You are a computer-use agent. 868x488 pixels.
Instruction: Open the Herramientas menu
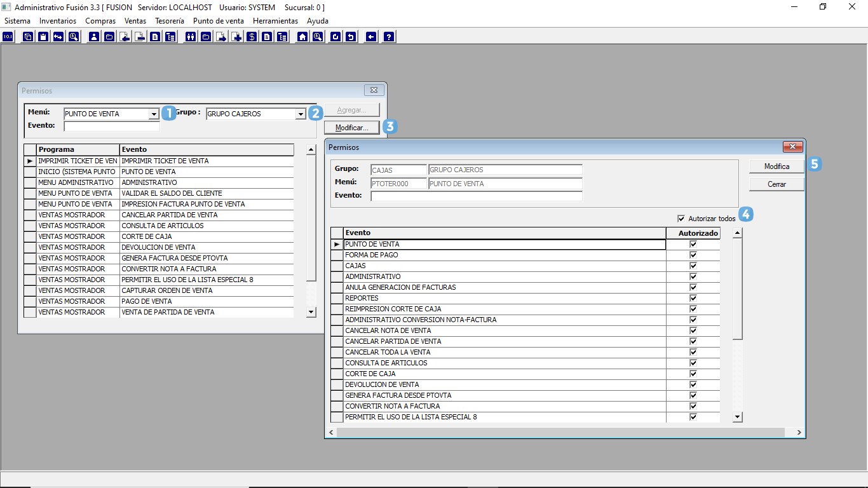[x=275, y=21]
